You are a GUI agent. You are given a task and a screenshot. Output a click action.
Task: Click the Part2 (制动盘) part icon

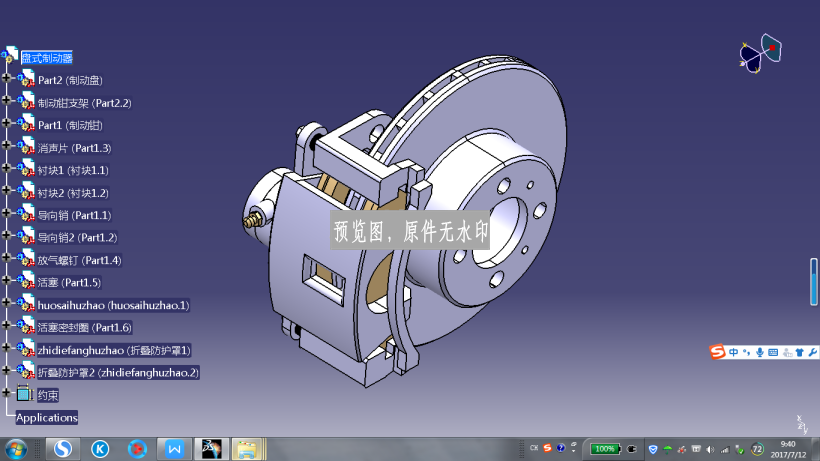[26, 79]
